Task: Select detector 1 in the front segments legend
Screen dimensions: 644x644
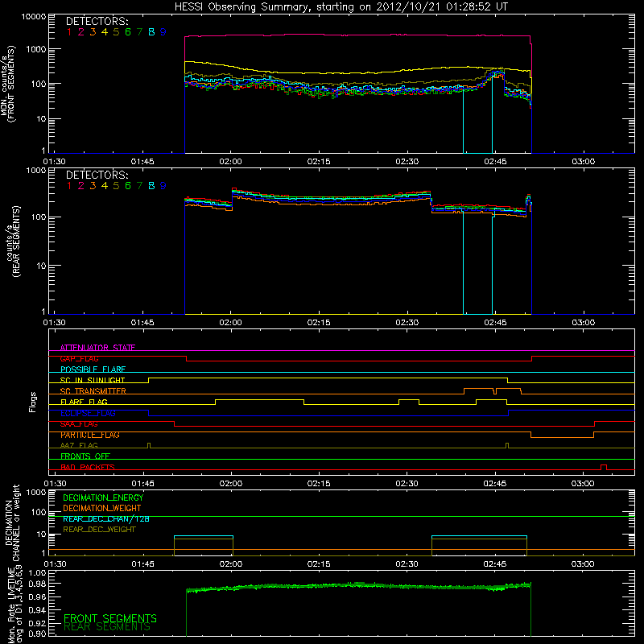Action: click(x=69, y=32)
